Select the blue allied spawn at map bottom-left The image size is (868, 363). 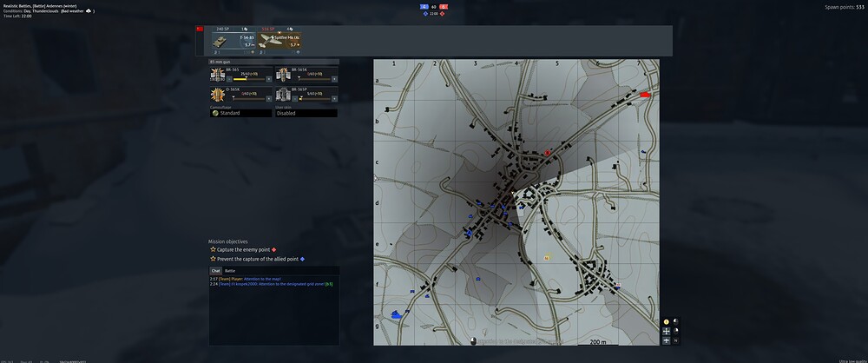coord(399,313)
